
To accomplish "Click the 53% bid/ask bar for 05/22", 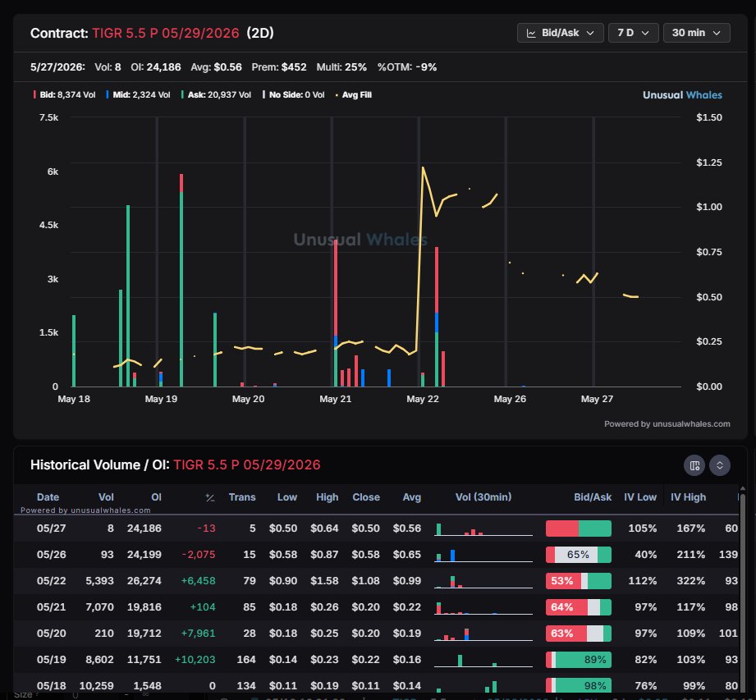I will [x=579, y=581].
